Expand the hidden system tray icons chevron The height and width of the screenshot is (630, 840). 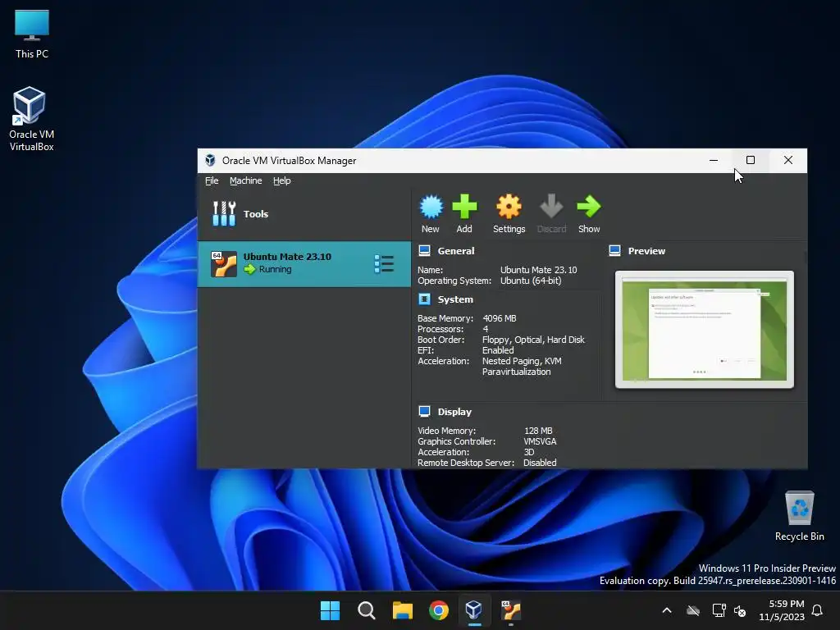coord(667,610)
